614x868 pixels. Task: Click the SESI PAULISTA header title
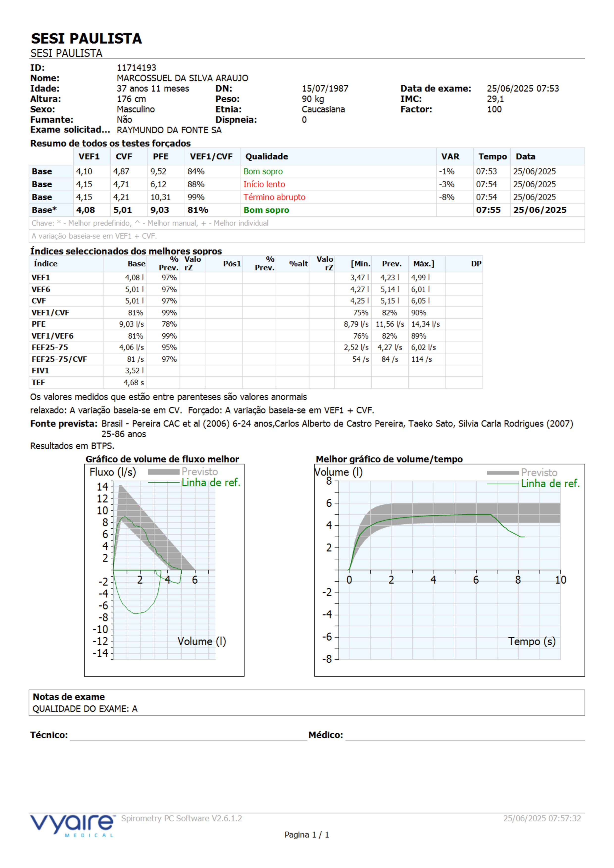(86, 39)
